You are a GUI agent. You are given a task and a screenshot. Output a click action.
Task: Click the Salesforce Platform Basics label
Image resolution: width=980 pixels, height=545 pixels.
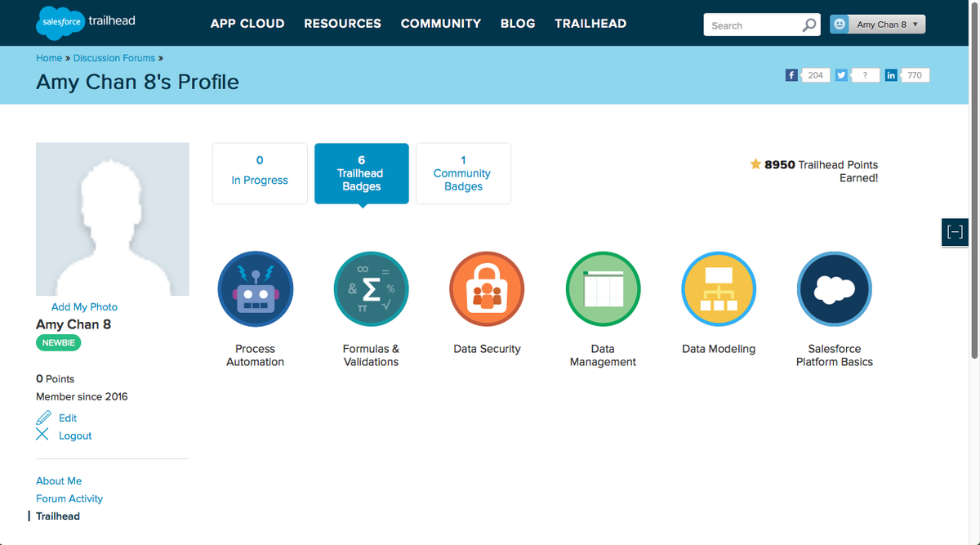tap(835, 355)
